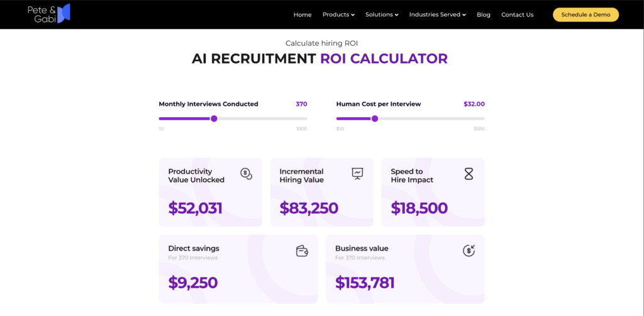Click the Schedule a Demo button

pos(586,15)
